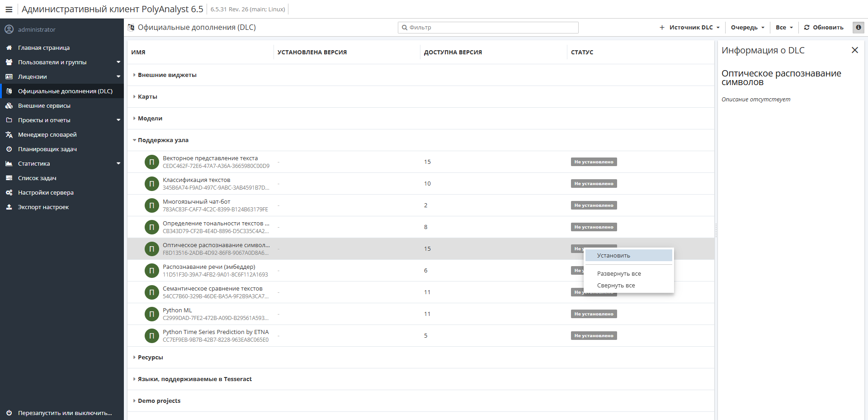Expand Пользователи и группы submenu arrow
This screenshot has width=868, height=420.
click(x=118, y=62)
